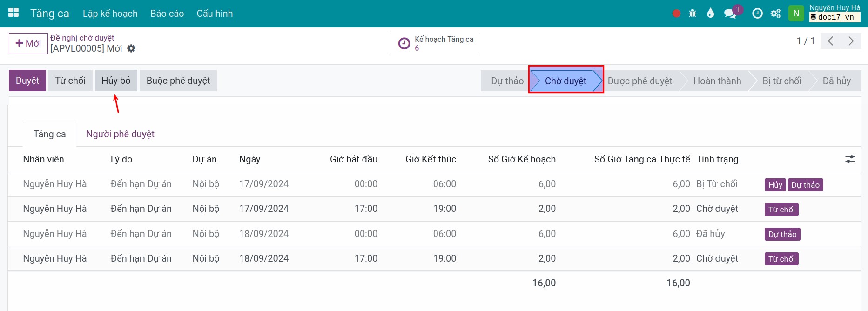
Task: Open Đề nghị chờ duyệt breadcrumb link
Action: pyautogui.click(x=82, y=38)
